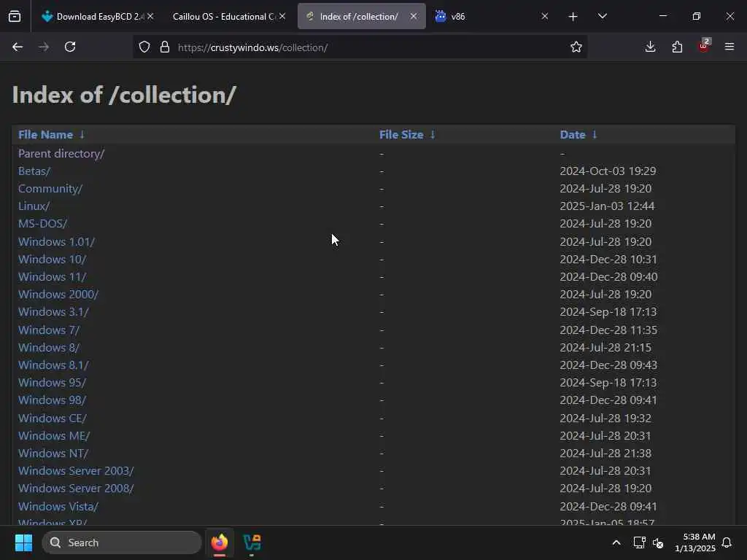Click the date 2025-Jan-03 12:44
Image resolution: width=747 pixels, height=560 pixels.
tap(607, 206)
